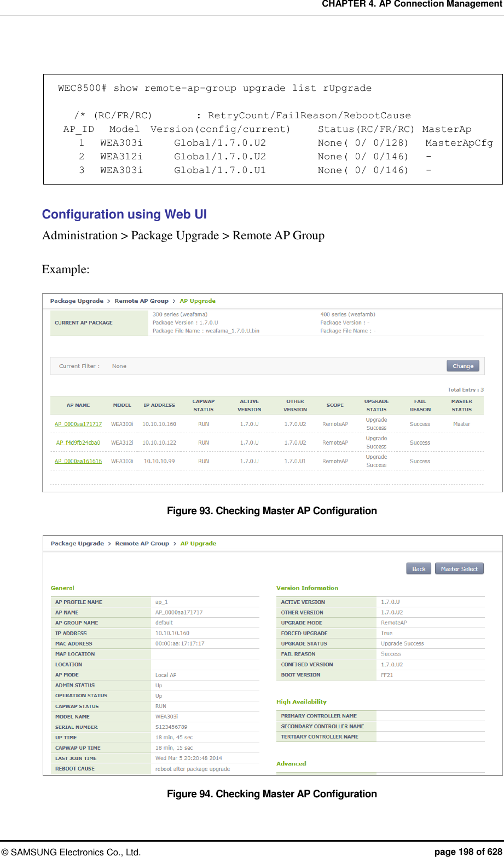Open the AP_0000aa161616 link
The image size is (504, 857).
78,461
